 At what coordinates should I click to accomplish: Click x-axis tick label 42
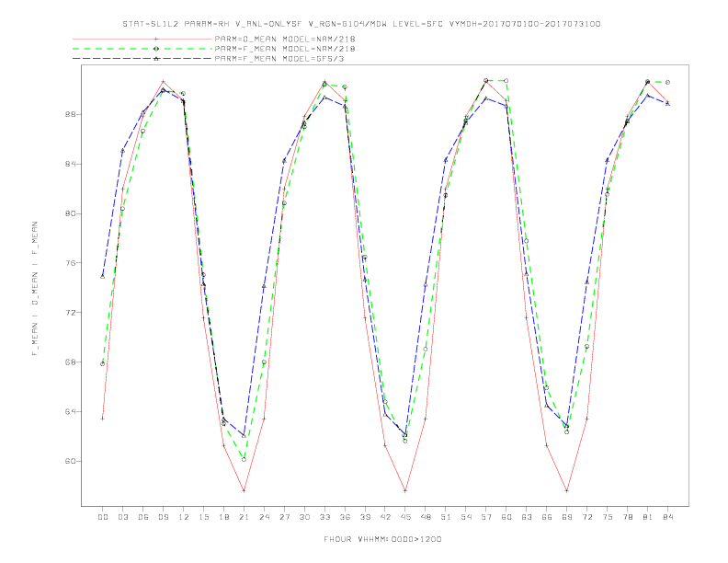[385, 517]
